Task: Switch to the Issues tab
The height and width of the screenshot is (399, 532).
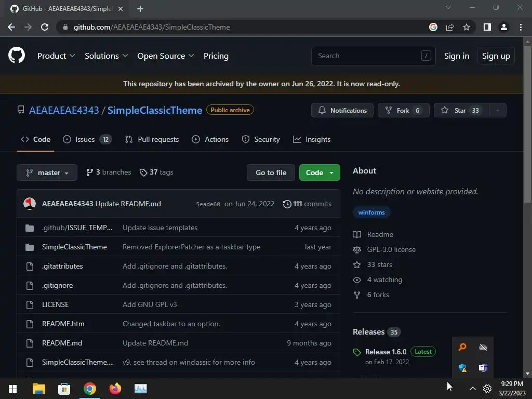Action: click(x=87, y=139)
